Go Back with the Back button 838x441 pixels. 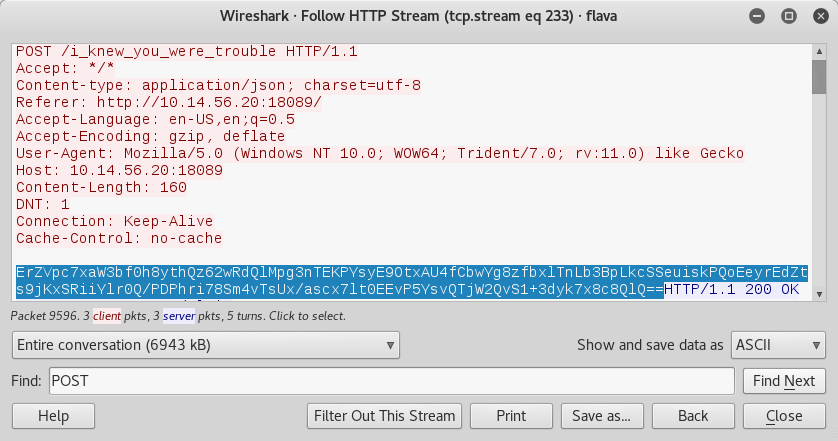tap(693, 416)
